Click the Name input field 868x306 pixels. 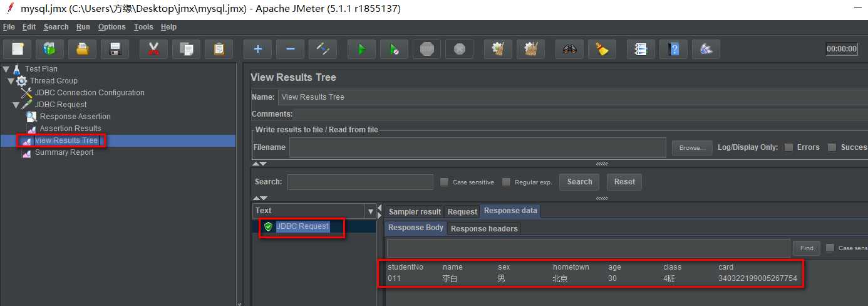pos(572,97)
